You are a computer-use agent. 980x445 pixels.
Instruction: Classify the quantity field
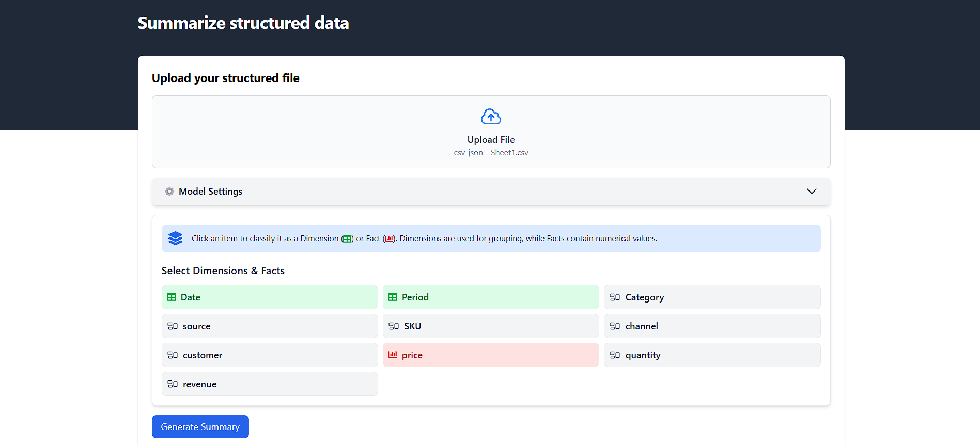712,355
